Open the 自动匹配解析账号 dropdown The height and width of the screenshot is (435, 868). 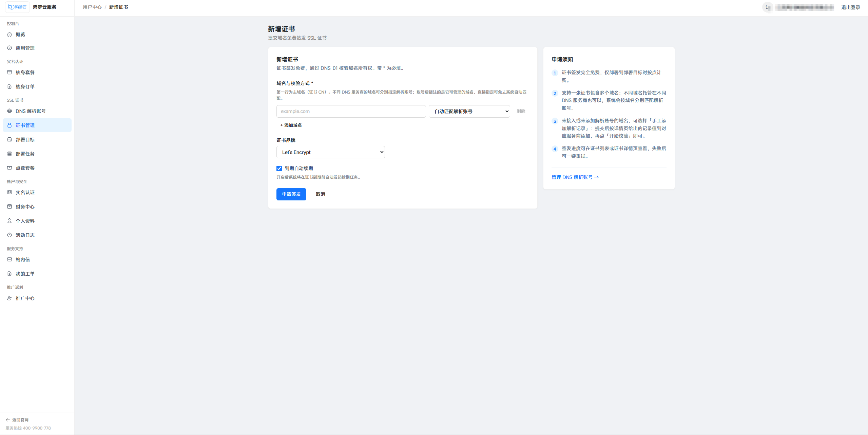[469, 111]
